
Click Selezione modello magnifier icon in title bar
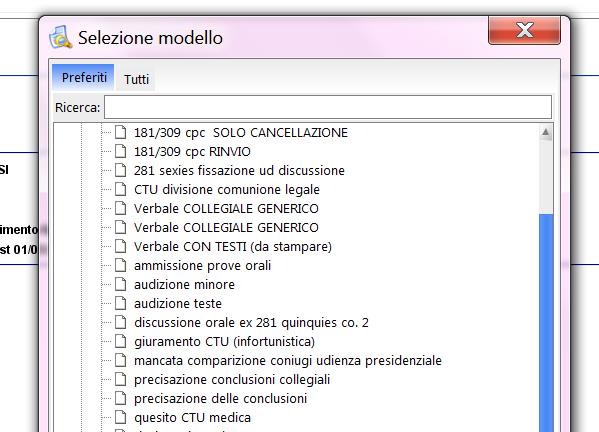(60, 37)
